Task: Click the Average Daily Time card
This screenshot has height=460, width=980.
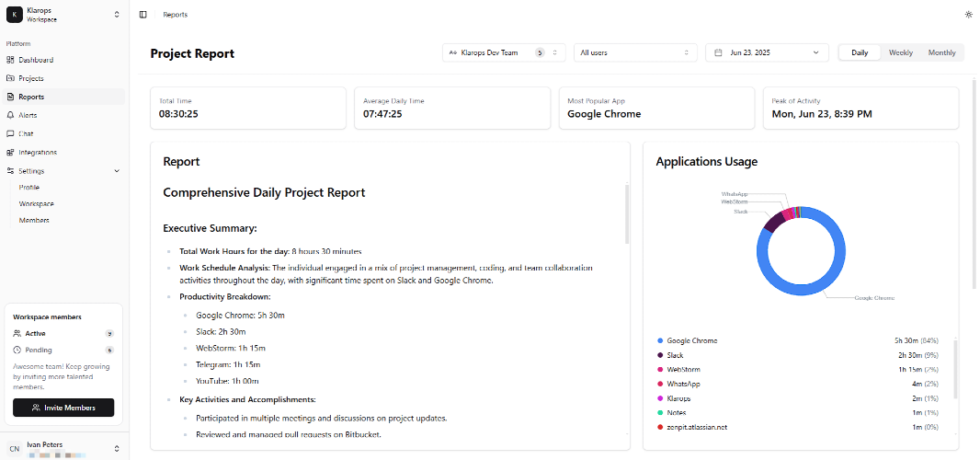Action: click(452, 109)
